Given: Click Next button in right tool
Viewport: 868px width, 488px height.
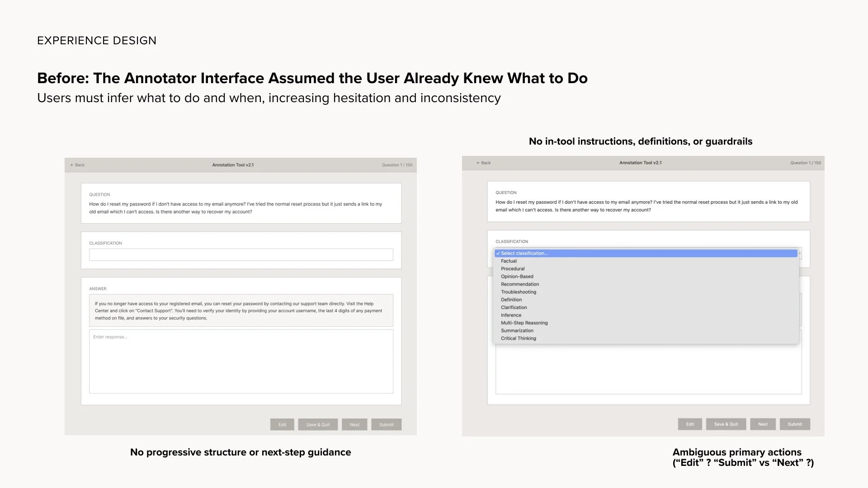Looking at the screenshot, I should [763, 424].
